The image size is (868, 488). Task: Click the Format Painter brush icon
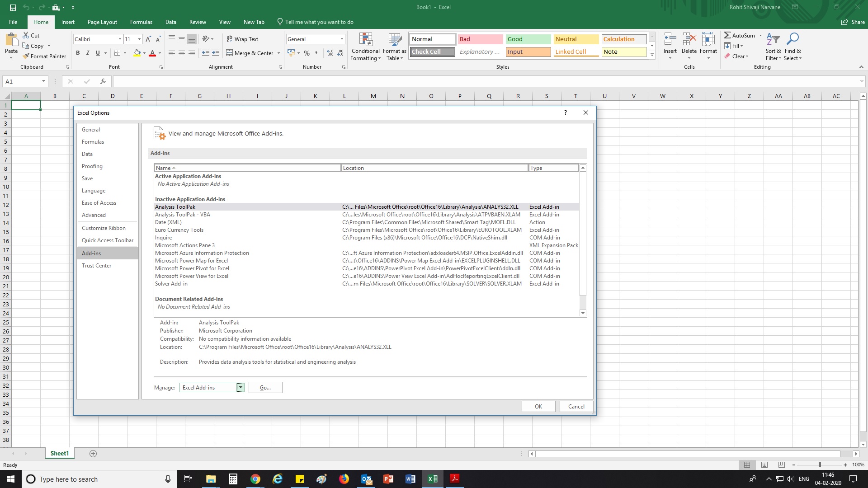click(26, 56)
